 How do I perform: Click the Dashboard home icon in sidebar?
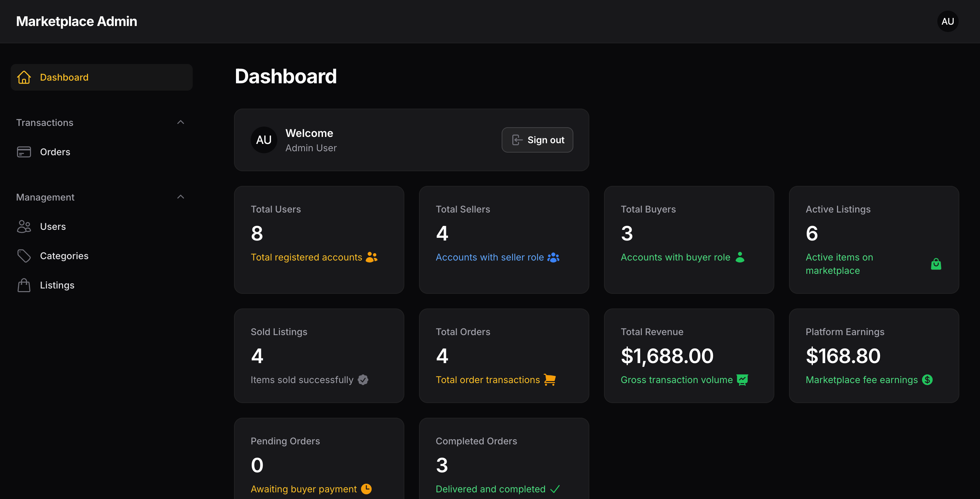[x=24, y=77]
